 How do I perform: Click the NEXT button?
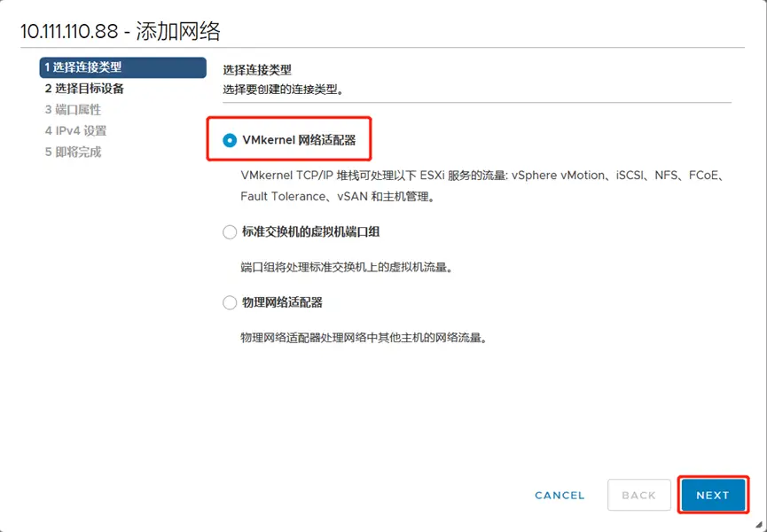pos(713,496)
